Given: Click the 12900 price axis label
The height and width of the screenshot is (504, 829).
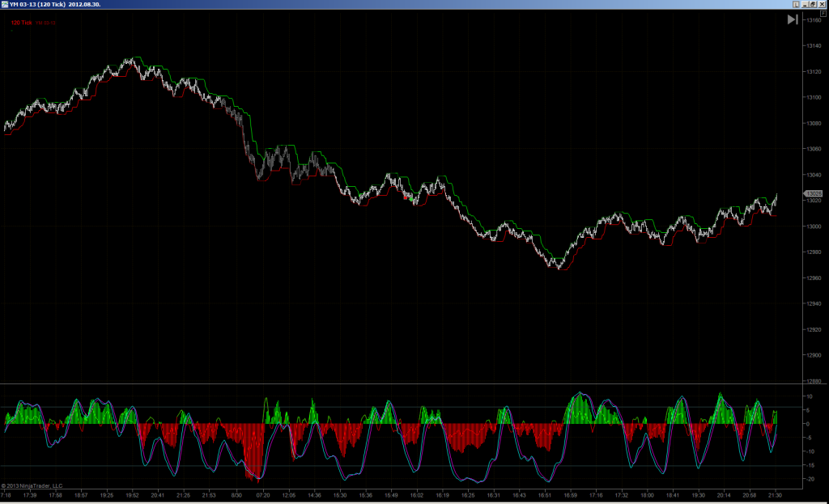Looking at the screenshot, I should tap(814, 355).
